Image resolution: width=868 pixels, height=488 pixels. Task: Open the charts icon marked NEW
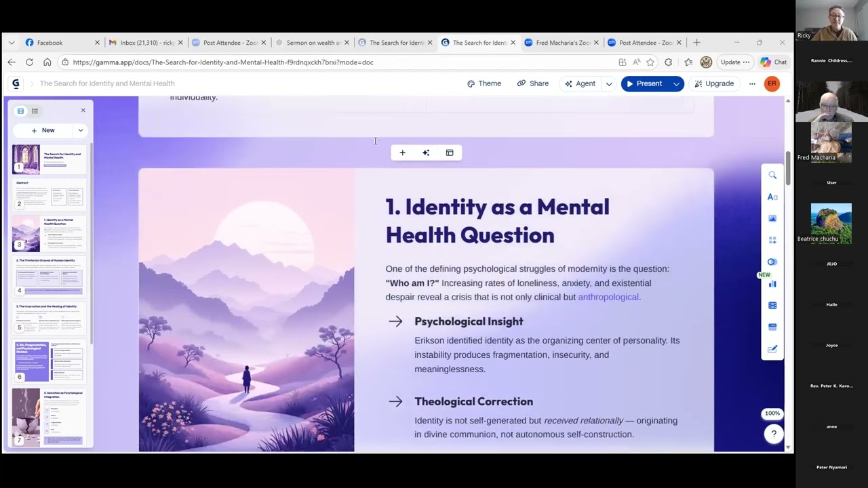pyautogui.click(x=772, y=284)
